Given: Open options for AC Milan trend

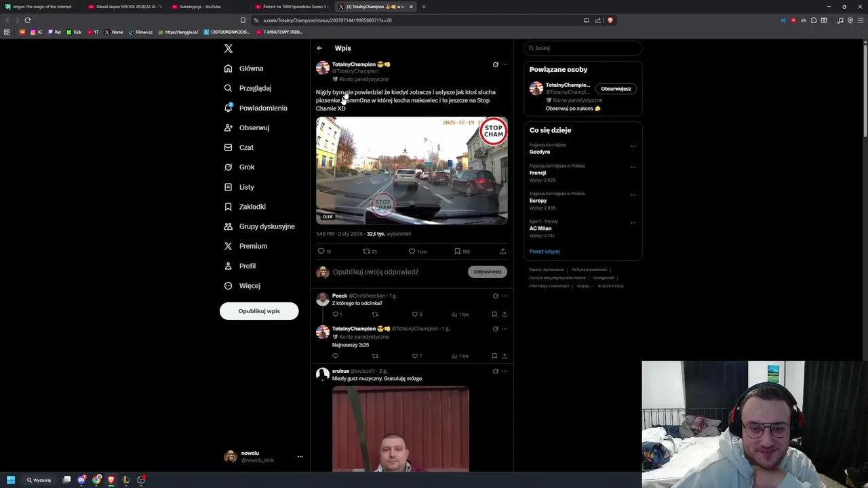Looking at the screenshot, I should [633, 222].
